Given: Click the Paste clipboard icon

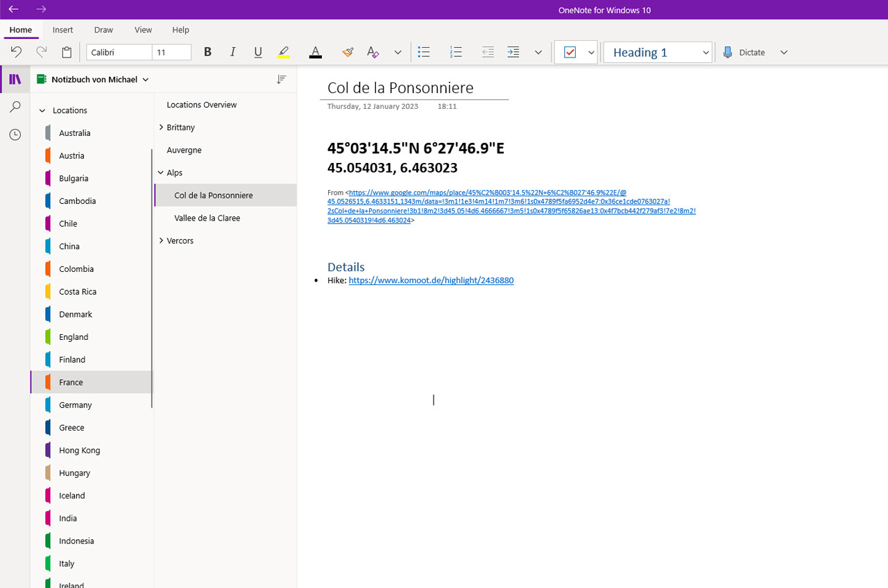Looking at the screenshot, I should (67, 52).
